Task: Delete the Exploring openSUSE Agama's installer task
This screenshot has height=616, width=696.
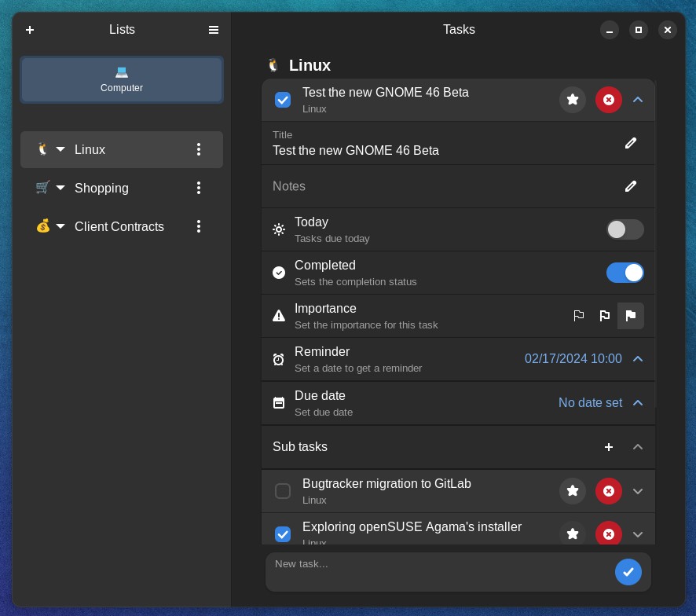Action: 609,533
